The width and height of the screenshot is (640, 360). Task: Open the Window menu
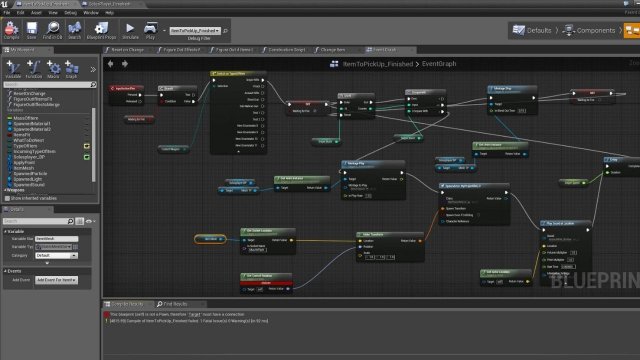tap(91, 13)
